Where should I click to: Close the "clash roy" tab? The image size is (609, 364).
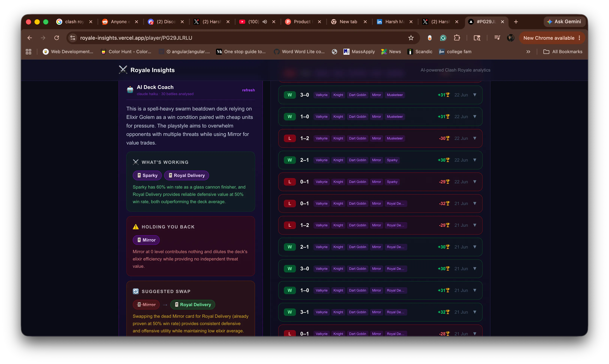[x=91, y=22]
